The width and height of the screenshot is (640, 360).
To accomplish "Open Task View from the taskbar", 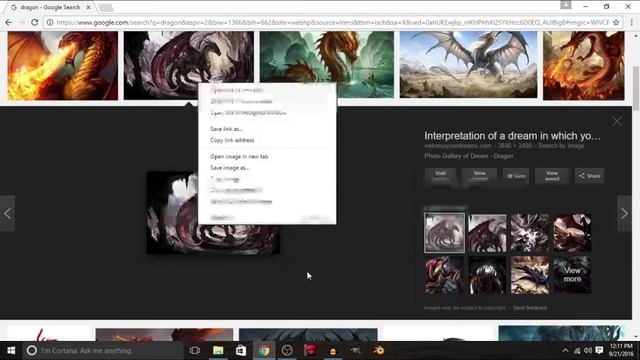I will pos(195,351).
